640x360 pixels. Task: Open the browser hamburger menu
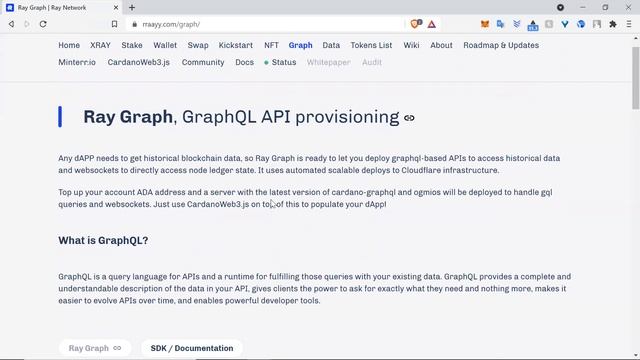629,24
